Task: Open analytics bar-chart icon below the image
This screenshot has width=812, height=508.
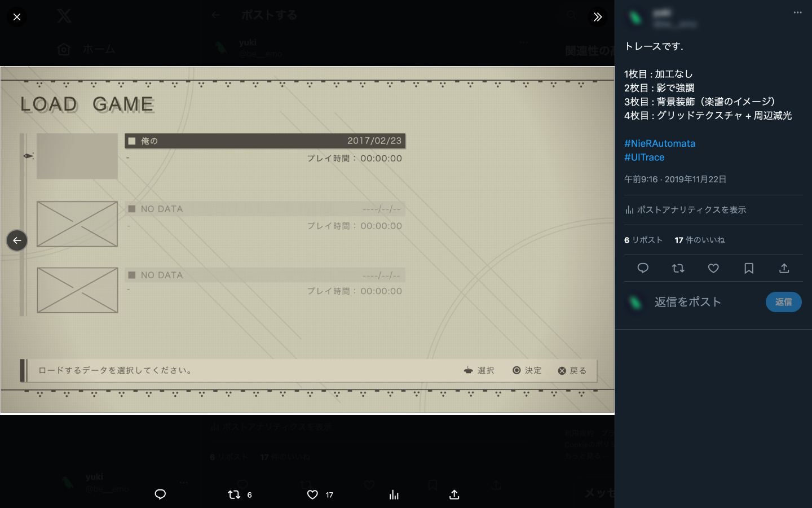Action: click(394, 494)
